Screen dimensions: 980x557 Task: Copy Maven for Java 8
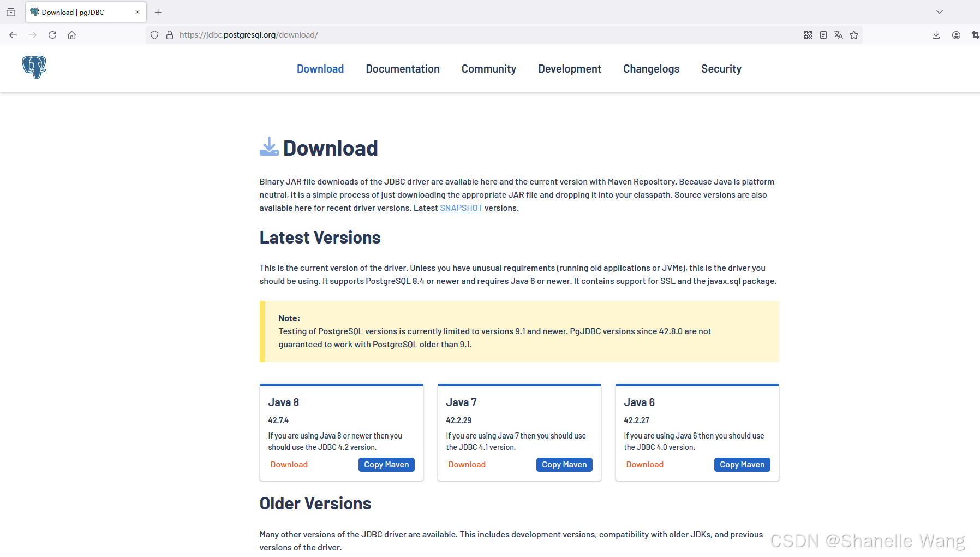click(386, 465)
